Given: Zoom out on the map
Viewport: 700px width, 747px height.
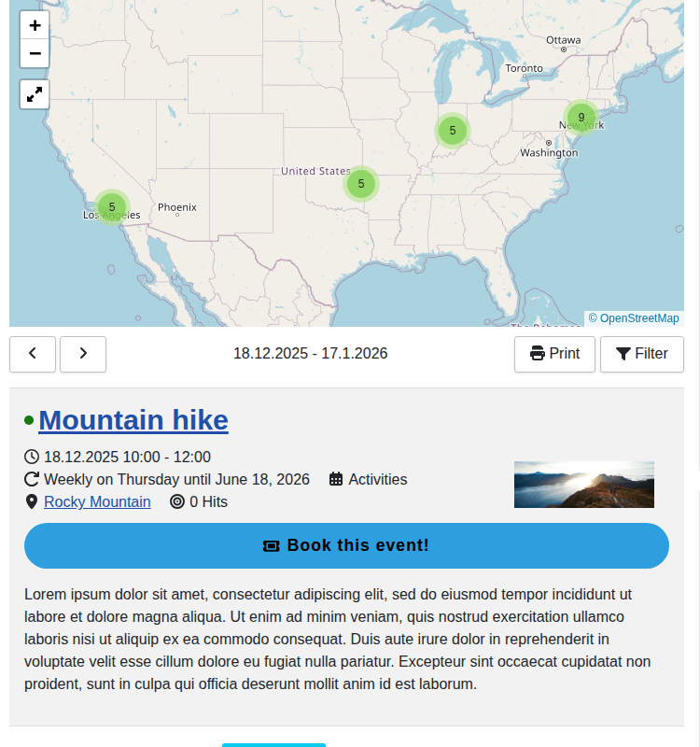Looking at the screenshot, I should pos(35,53).
